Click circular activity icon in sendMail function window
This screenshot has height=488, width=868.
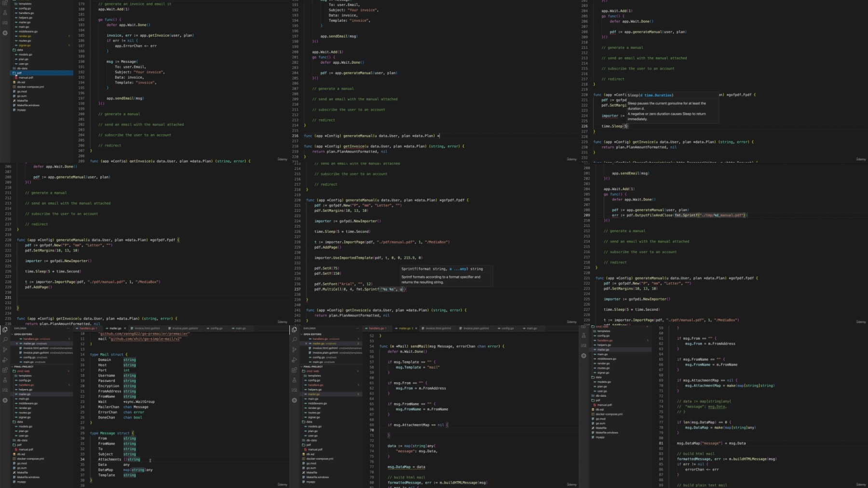click(294, 400)
